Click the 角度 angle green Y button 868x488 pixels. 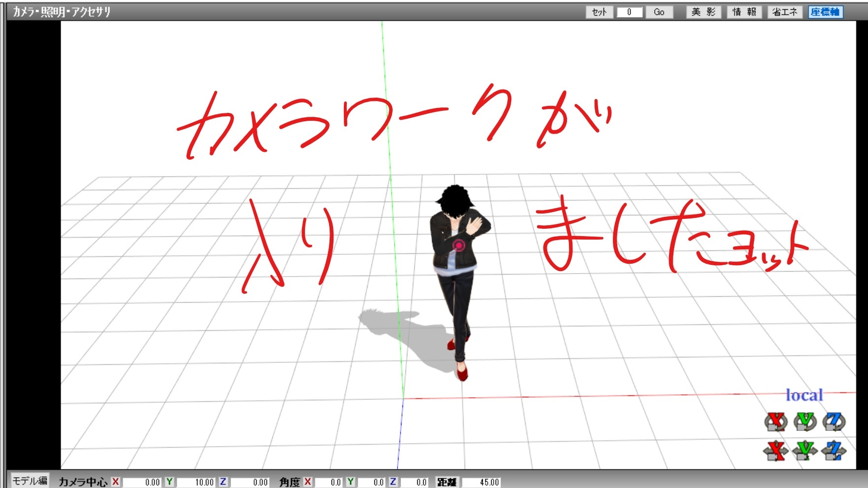[x=350, y=482]
